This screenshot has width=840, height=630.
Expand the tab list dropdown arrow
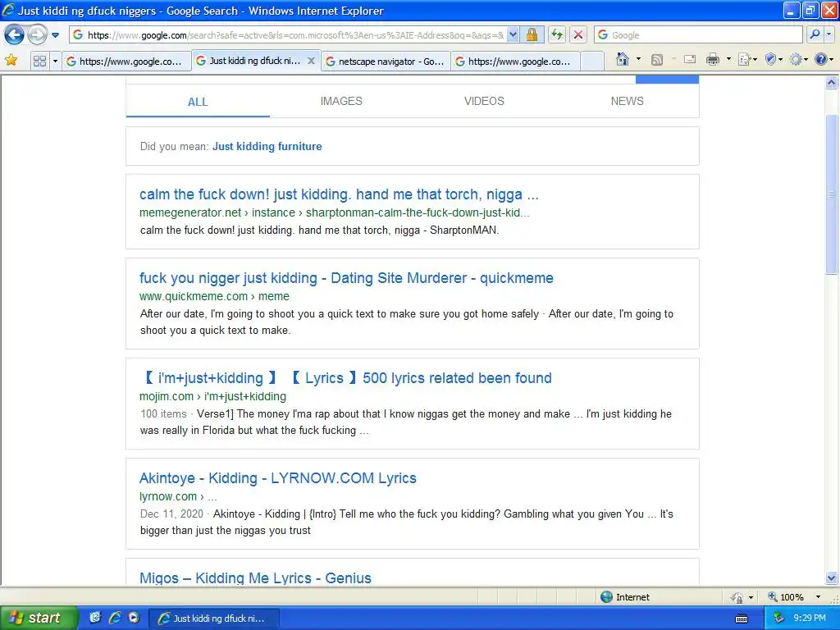(x=55, y=61)
